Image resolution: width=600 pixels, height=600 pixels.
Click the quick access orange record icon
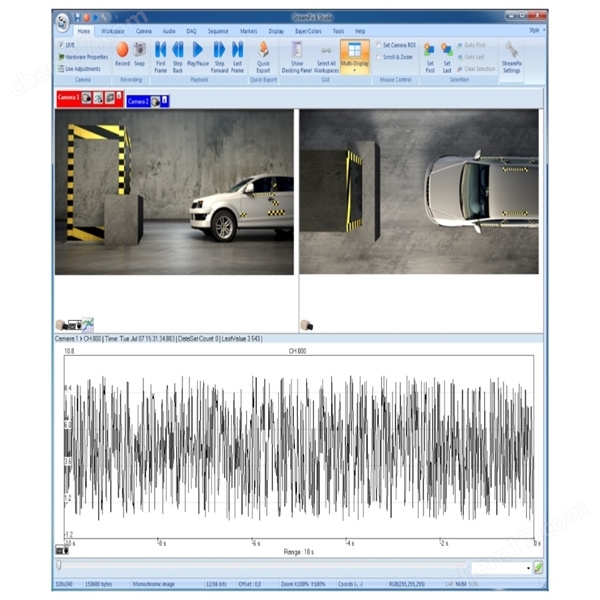tap(87, 18)
